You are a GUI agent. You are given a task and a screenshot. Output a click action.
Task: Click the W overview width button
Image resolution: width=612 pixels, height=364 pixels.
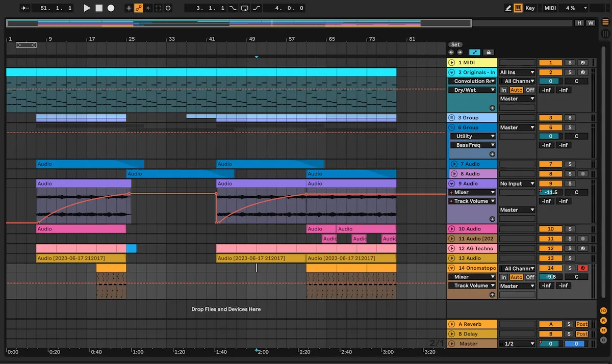tap(591, 23)
